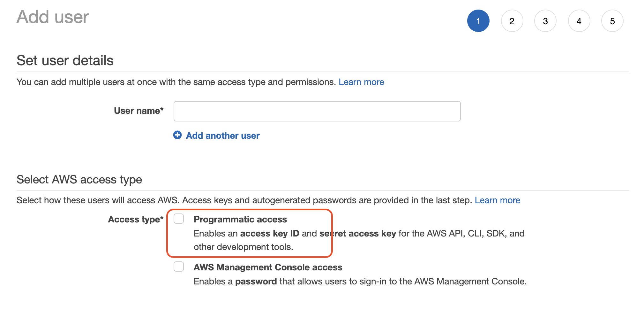Click the Add another user link text
Screen dimensions: 644x333
[x=223, y=136]
